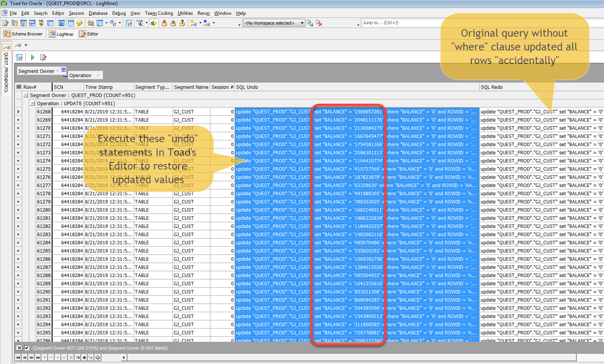Screen dimensions: 604x364
Task: Click the save bookmark asterisk button
Action: 84,357
